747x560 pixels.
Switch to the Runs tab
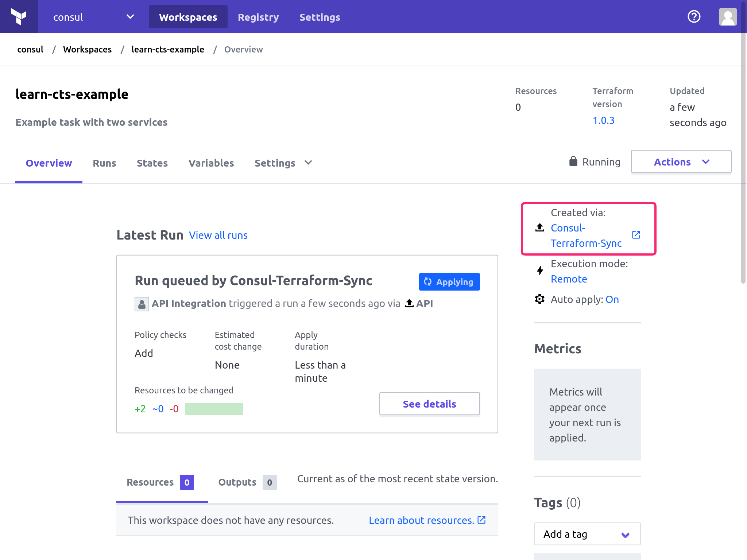point(104,163)
